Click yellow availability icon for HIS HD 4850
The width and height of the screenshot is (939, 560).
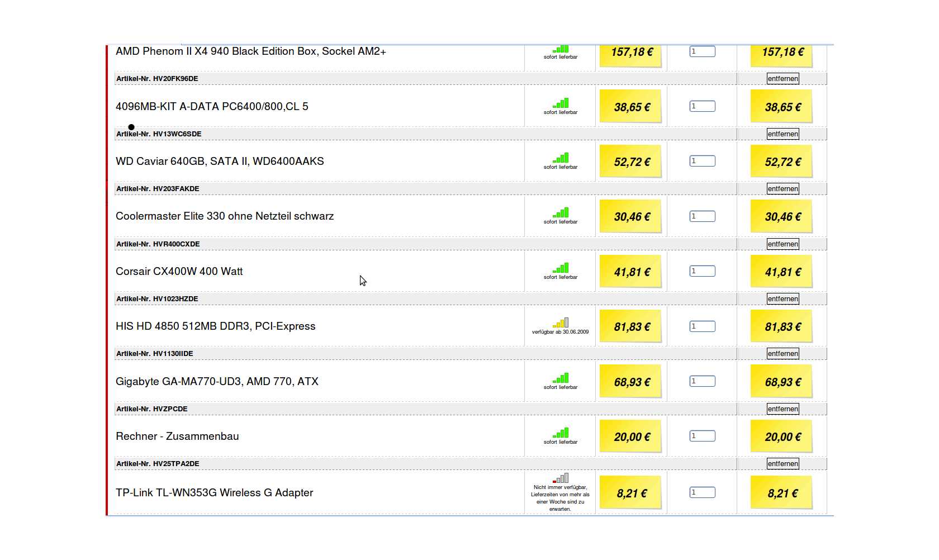pos(561,322)
